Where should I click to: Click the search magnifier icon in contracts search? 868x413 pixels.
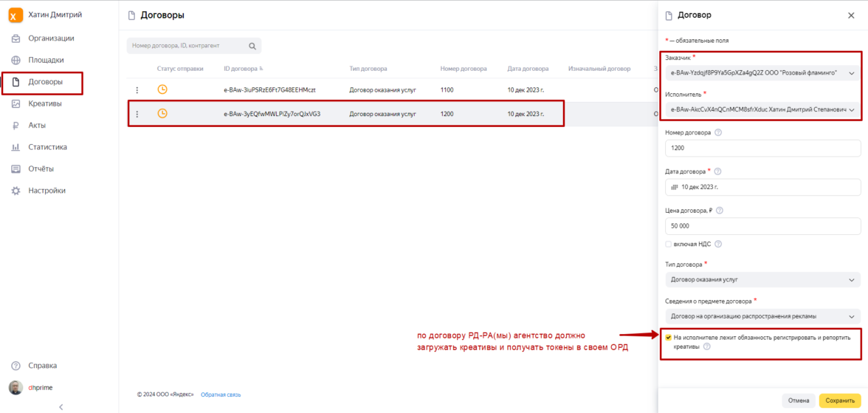click(x=252, y=46)
